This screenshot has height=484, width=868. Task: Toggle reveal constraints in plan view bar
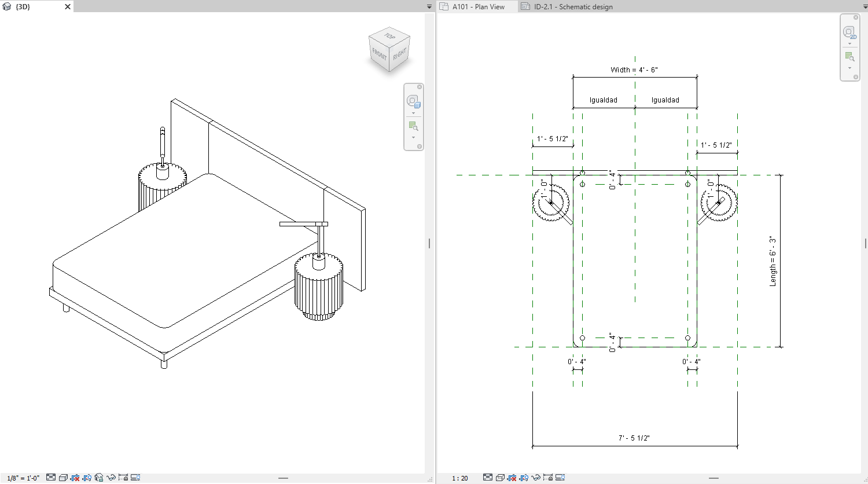[548, 477]
